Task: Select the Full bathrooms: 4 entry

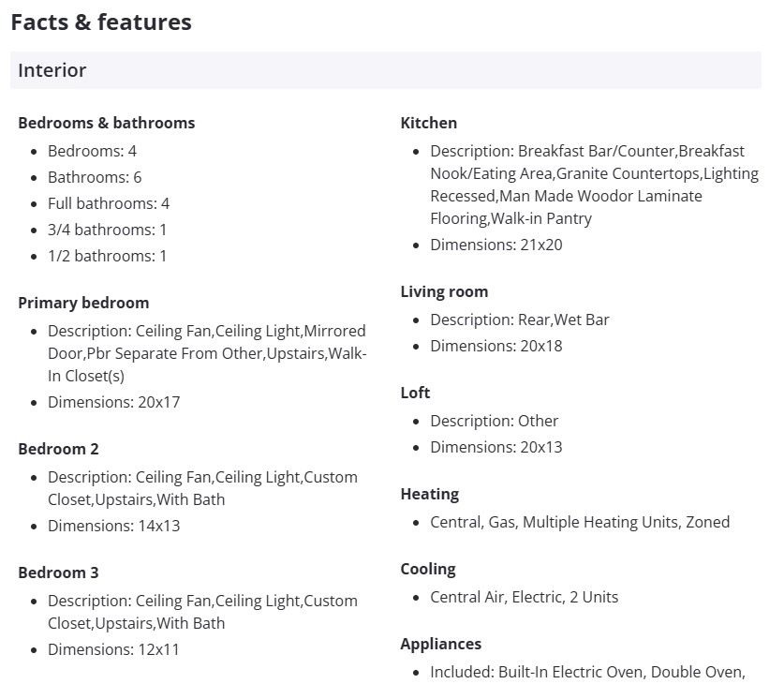Action: [109, 203]
